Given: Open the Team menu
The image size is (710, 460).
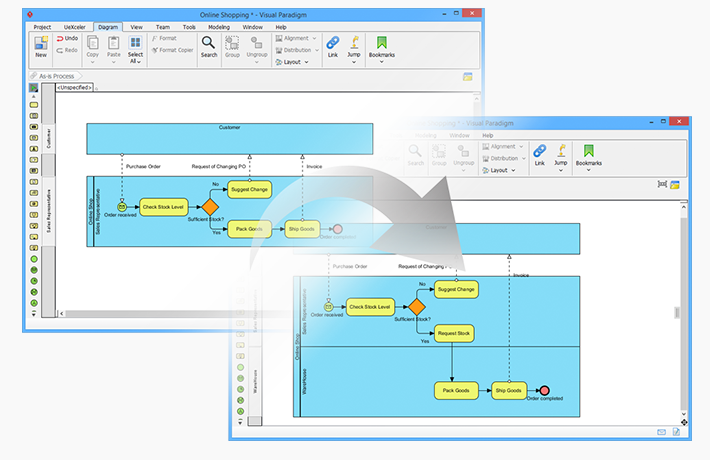Looking at the screenshot, I should click(x=163, y=27).
